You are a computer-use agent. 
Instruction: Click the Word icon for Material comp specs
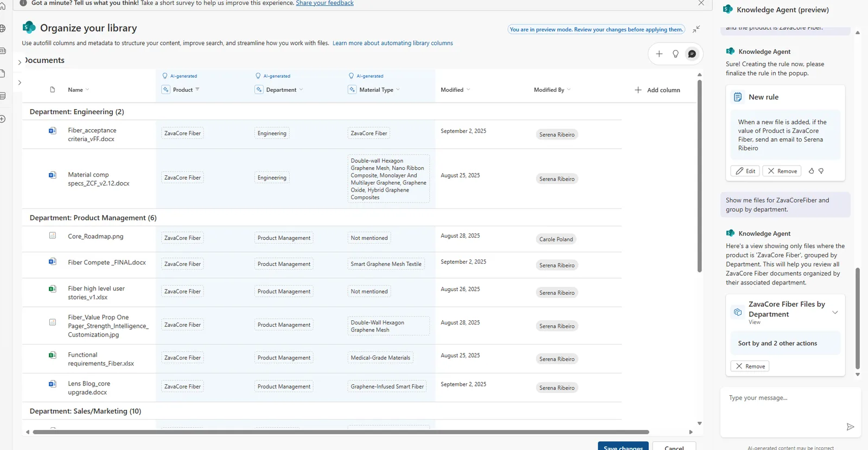[x=53, y=175]
